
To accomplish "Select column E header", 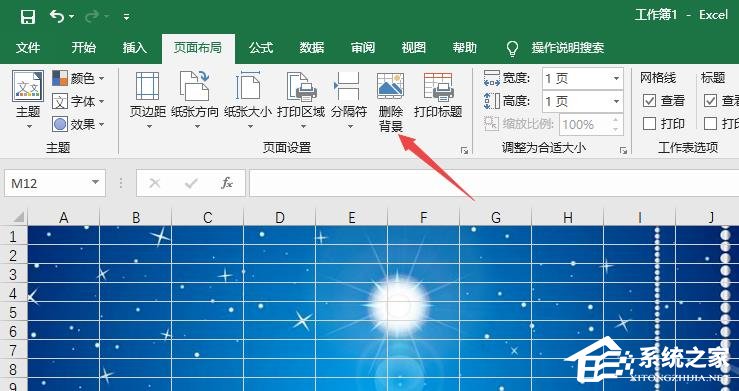I will coord(352,217).
